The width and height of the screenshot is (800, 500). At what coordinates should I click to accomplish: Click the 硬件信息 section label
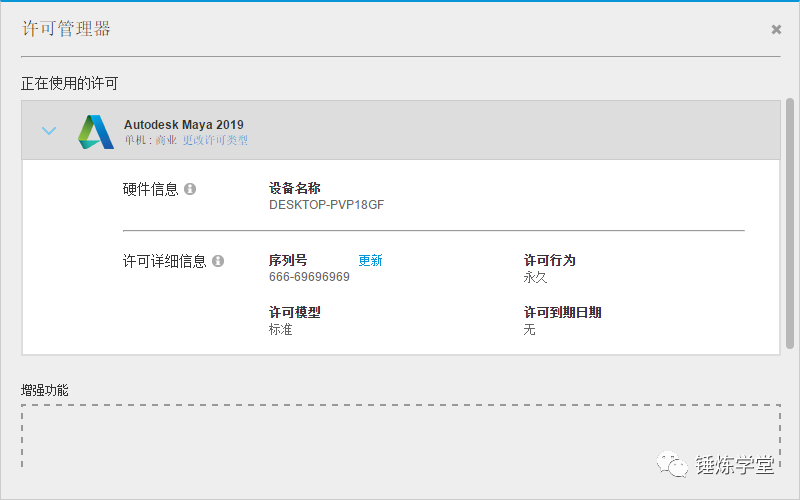pyautogui.click(x=150, y=189)
